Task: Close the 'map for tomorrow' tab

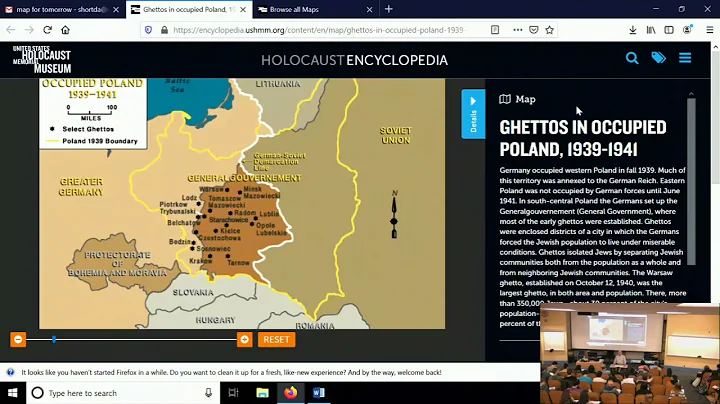Action: point(116,9)
